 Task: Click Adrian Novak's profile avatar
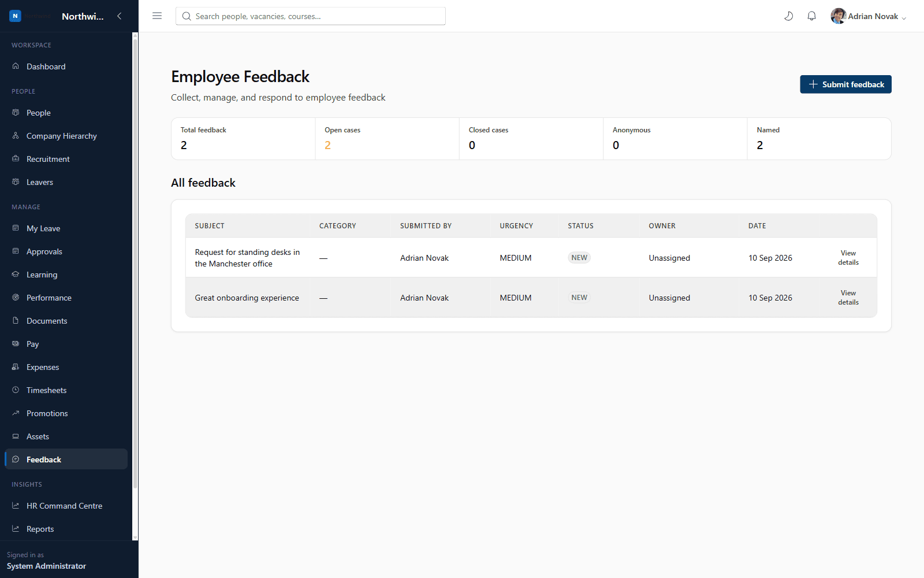(x=839, y=16)
